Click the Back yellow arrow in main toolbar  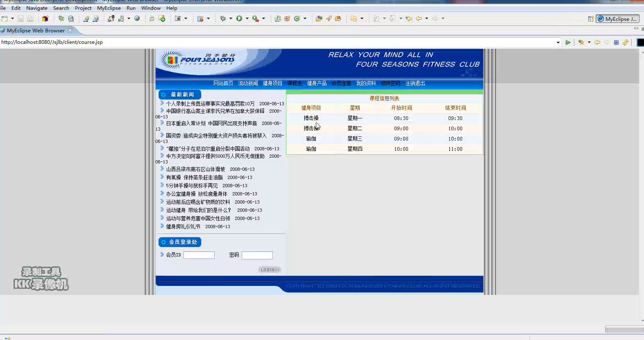[419, 18]
